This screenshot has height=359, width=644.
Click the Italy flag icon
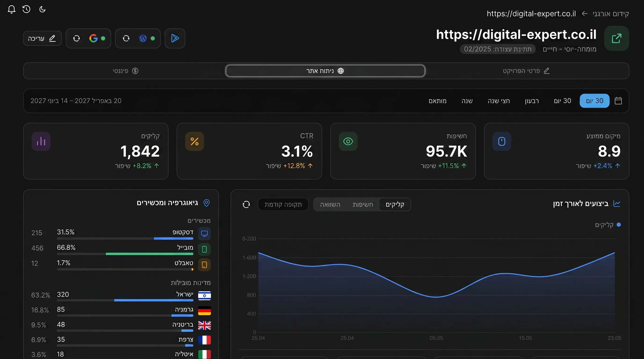click(x=205, y=355)
